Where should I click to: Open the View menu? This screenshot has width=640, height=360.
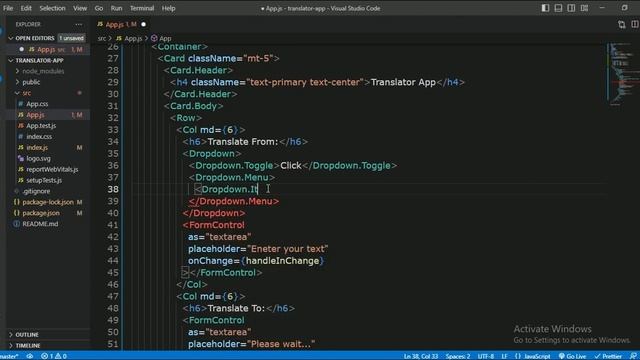pyautogui.click(x=80, y=8)
